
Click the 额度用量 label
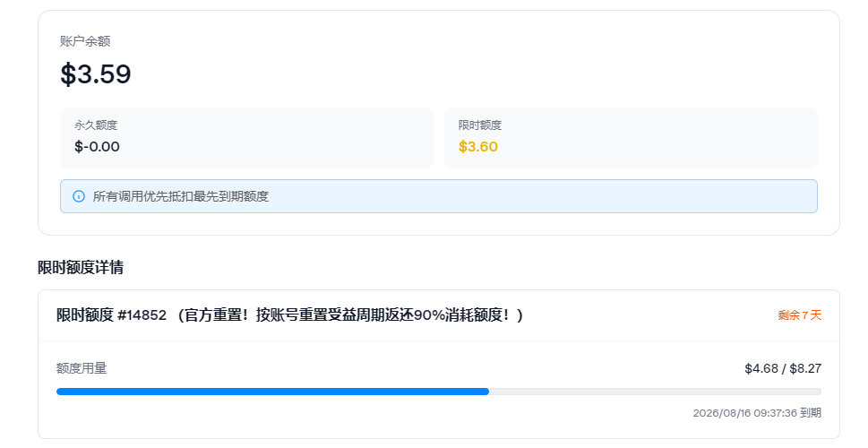click(x=82, y=368)
